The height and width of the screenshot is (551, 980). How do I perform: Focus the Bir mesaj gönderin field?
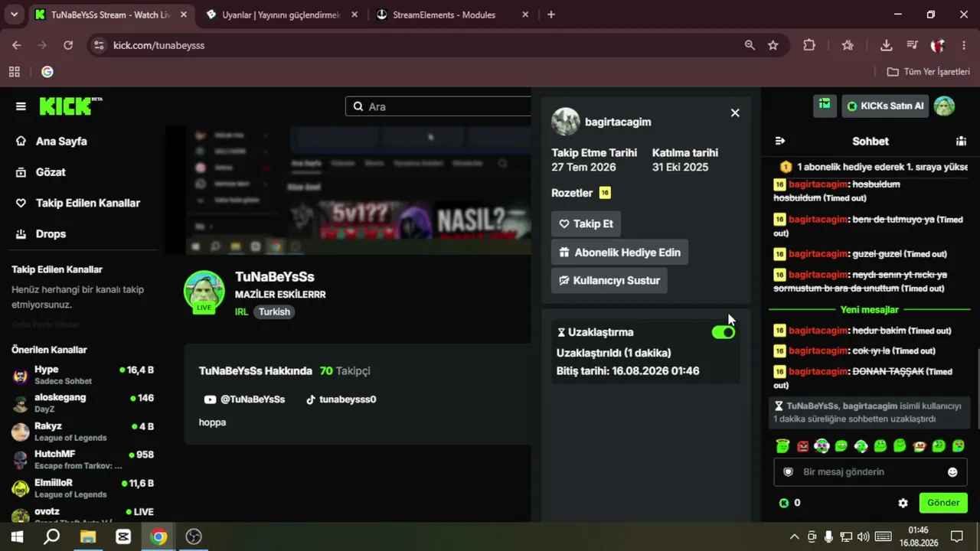[871, 472]
